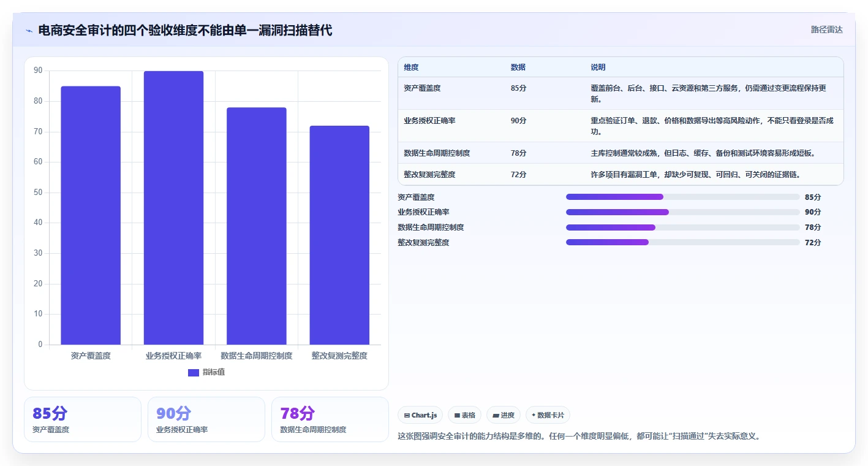
Task: Click table cell 整改复测完整度
Action: coord(429,175)
